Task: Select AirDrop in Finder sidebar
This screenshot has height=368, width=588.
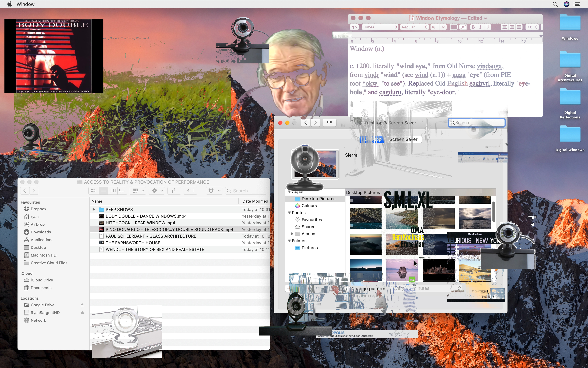Action: coord(38,224)
